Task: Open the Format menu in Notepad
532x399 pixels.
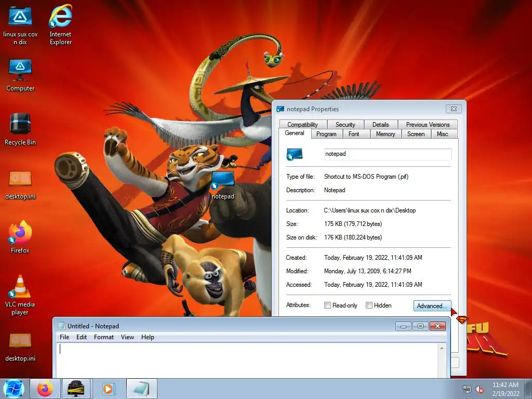Action: coord(104,337)
